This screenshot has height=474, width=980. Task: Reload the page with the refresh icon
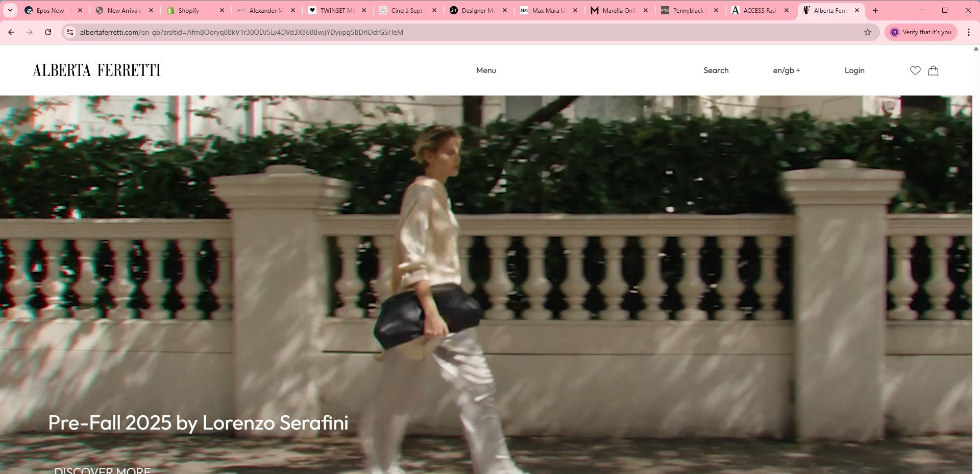(48, 32)
